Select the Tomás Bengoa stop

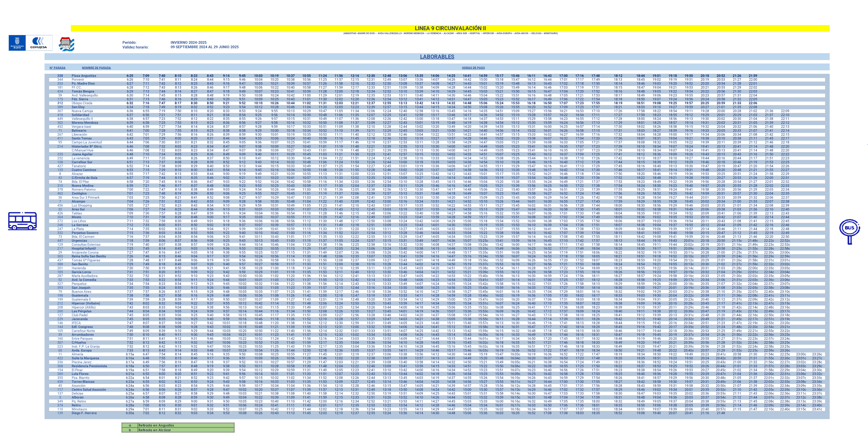[83, 92]
